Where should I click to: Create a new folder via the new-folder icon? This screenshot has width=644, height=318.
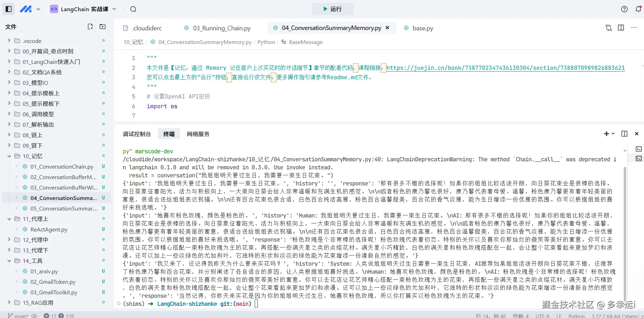tap(102, 27)
